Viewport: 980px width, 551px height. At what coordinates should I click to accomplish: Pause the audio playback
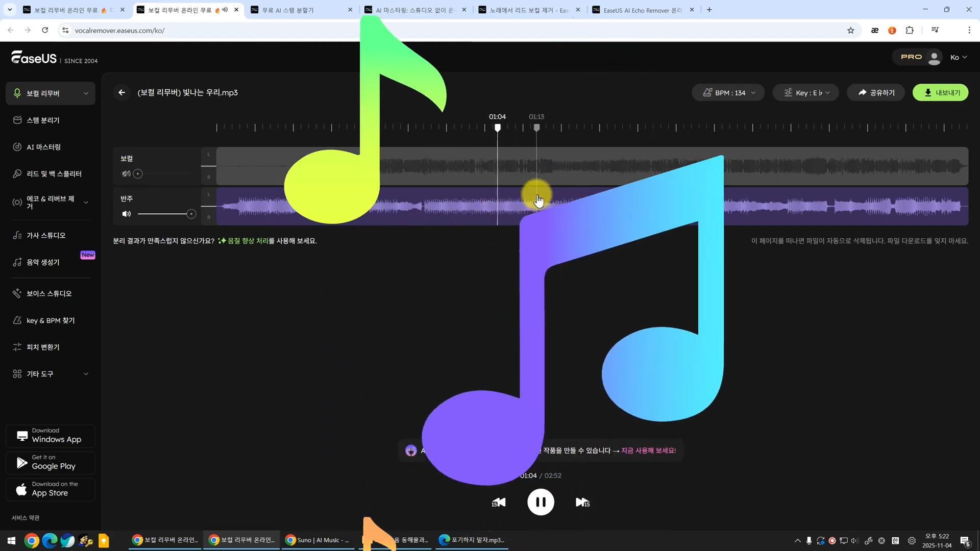click(x=541, y=502)
